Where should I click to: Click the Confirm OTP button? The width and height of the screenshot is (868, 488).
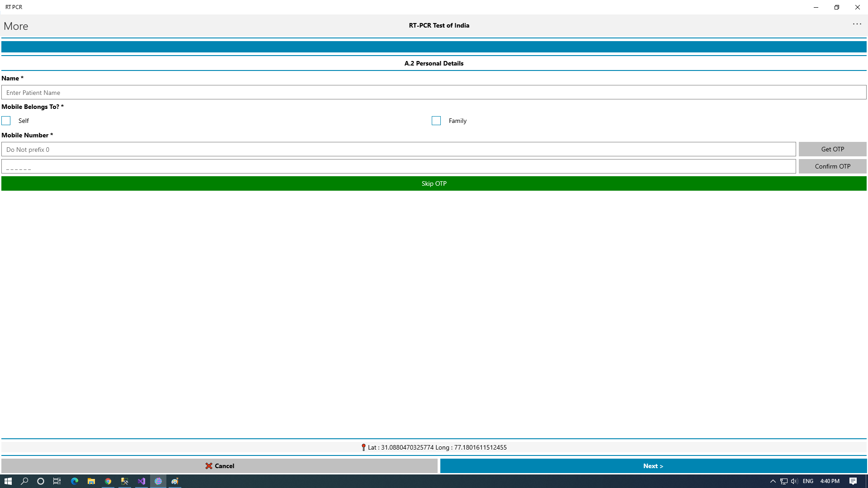(x=832, y=166)
